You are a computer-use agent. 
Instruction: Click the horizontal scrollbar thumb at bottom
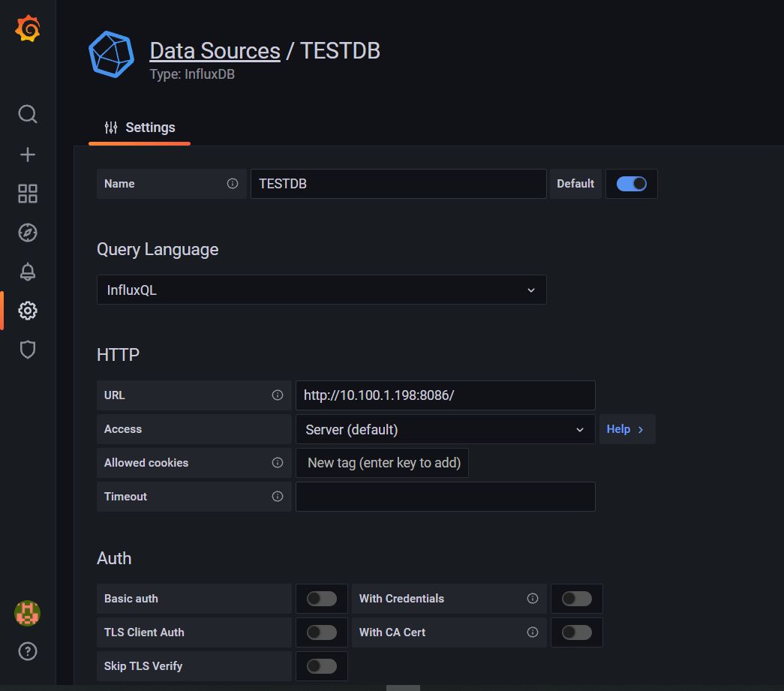click(403, 688)
